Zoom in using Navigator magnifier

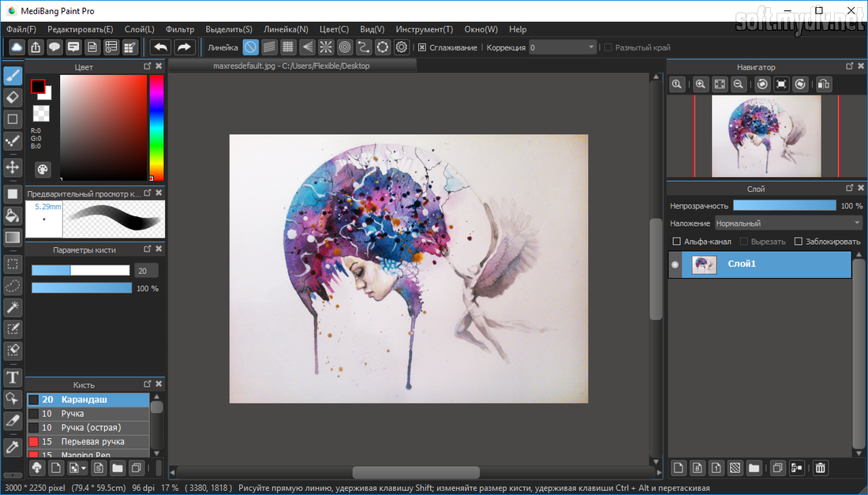click(x=701, y=84)
